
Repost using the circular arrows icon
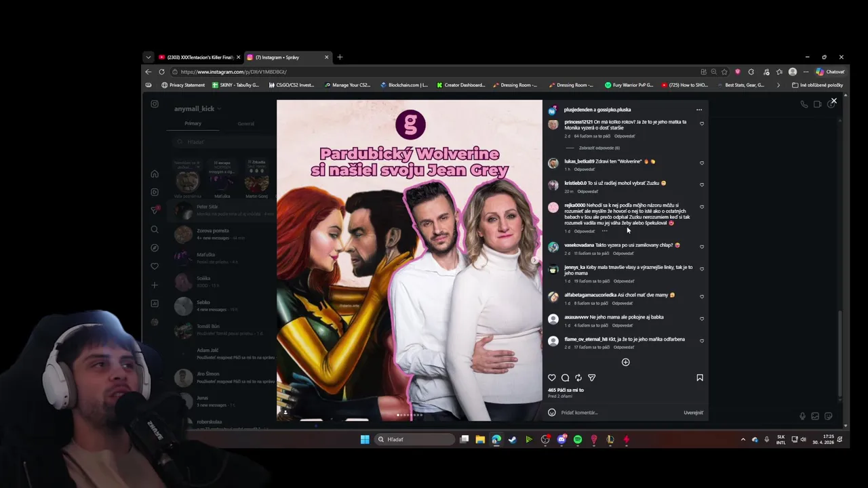coord(578,378)
